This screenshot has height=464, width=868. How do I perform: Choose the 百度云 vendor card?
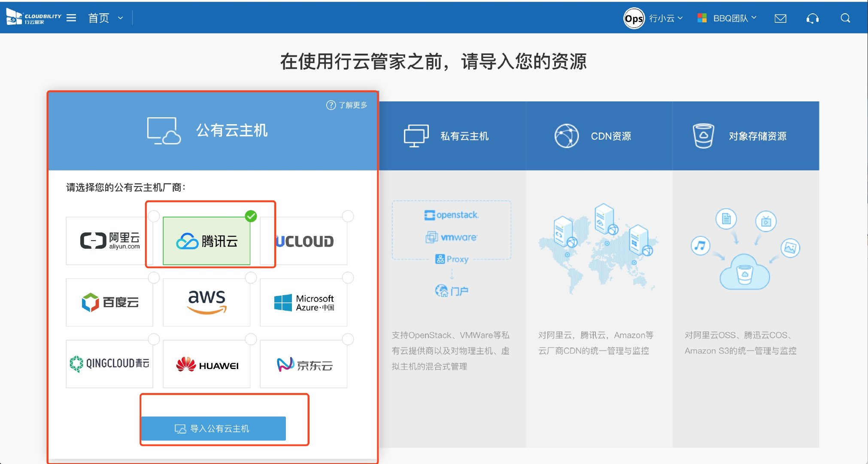109,302
